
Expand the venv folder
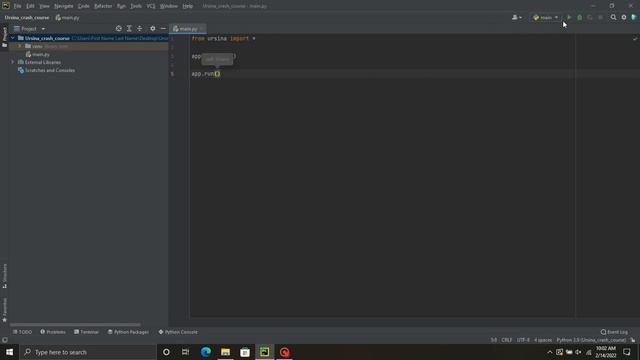[20, 46]
